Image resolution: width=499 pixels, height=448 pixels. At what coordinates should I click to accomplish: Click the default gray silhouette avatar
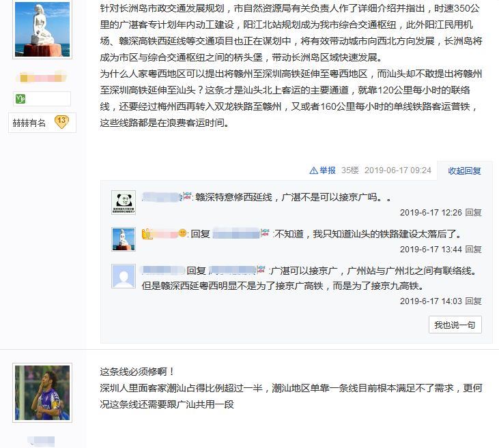click(x=124, y=276)
